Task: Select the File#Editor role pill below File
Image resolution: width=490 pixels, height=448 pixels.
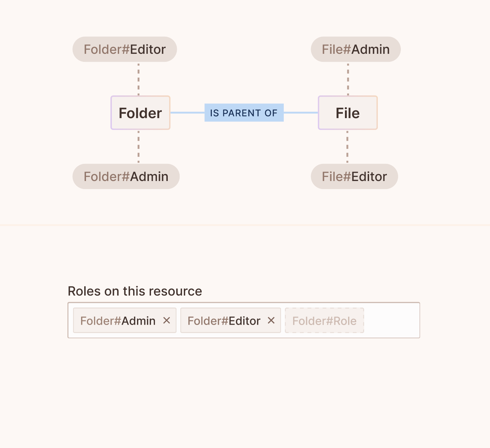Action: tap(354, 176)
